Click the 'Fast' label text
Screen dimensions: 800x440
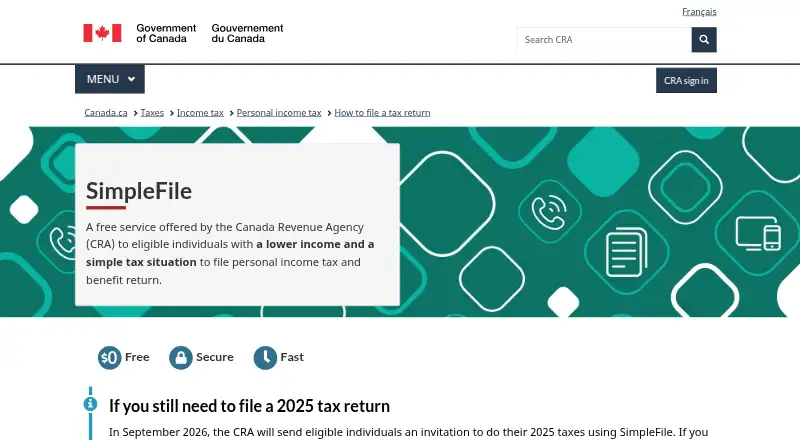click(x=292, y=357)
